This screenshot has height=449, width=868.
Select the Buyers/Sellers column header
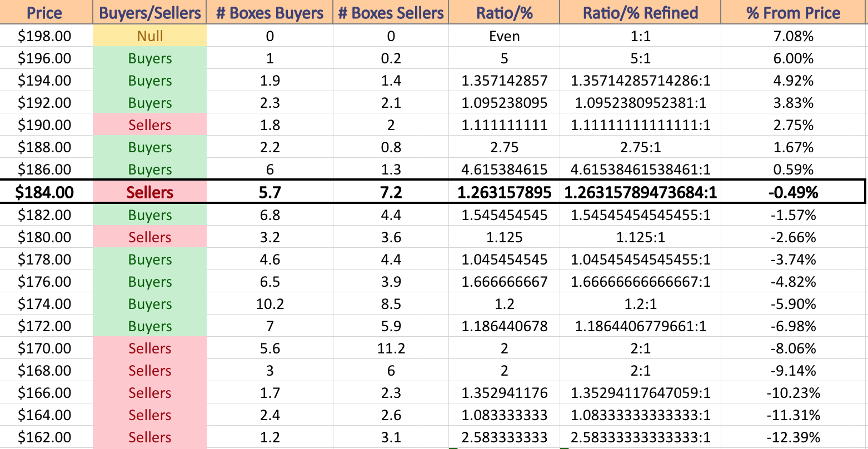click(150, 12)
